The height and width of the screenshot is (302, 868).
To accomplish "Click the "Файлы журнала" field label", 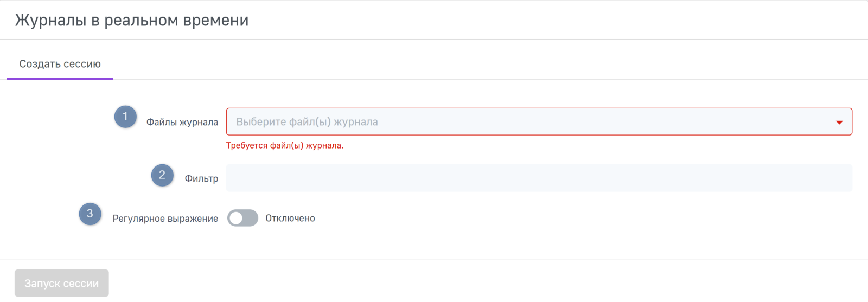I will click(182, 122).
